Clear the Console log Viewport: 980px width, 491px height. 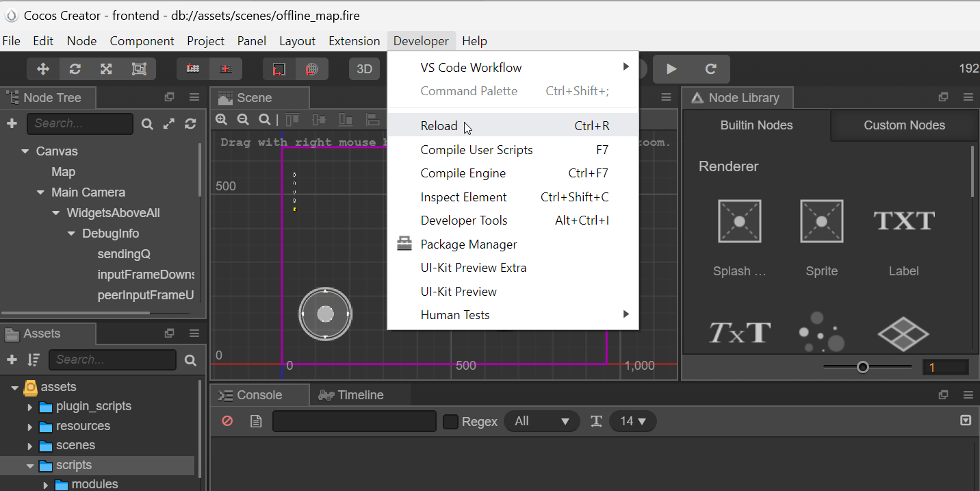227,421
